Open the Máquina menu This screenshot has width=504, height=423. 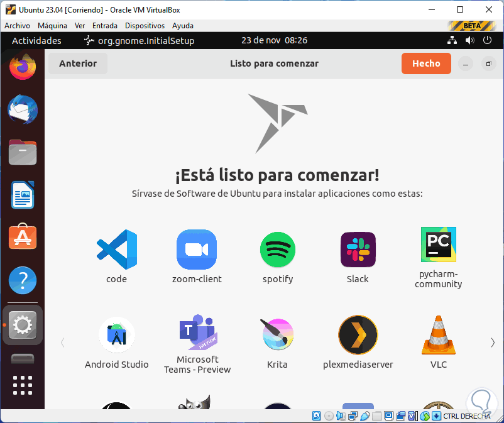[52, 26]
